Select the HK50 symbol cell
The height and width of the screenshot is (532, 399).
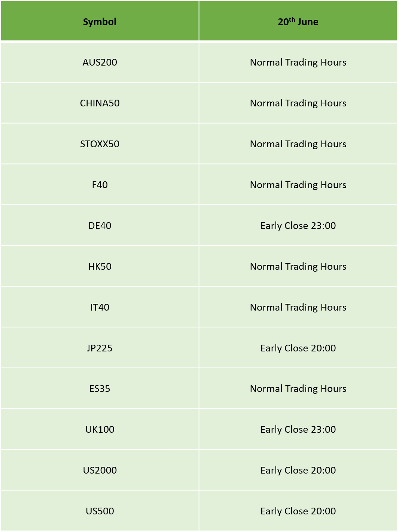[100, 266]
